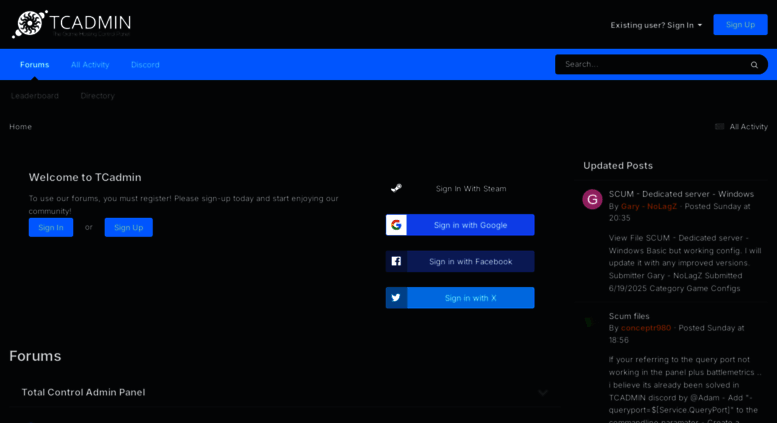777x423 pixels.
Task: Open Gary - NoLagZ avatar
Action: 592,200
